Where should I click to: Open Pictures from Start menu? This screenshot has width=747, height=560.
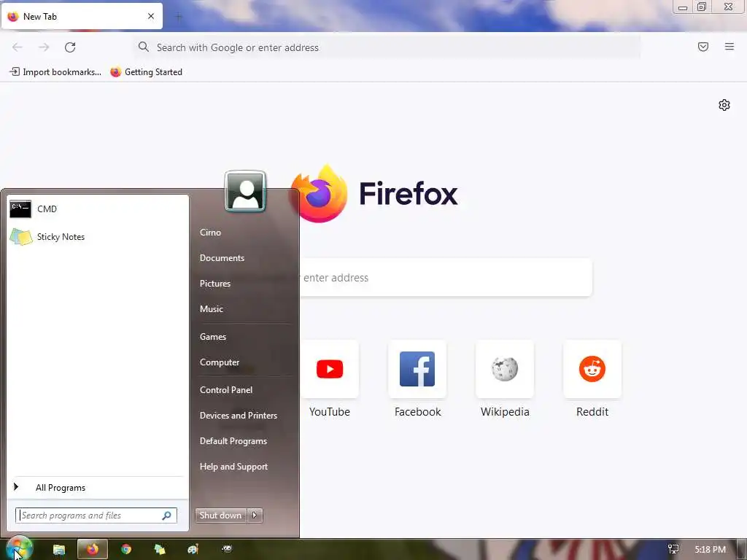point(215,284)
